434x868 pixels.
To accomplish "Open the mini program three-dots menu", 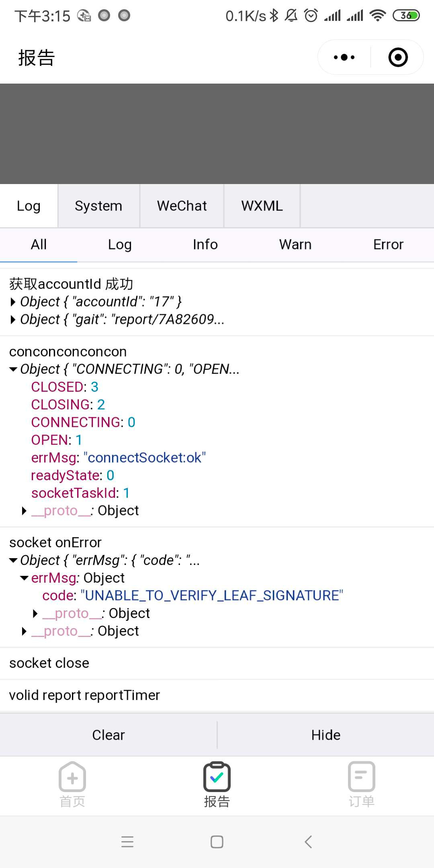I will click(x=344, y=57).
